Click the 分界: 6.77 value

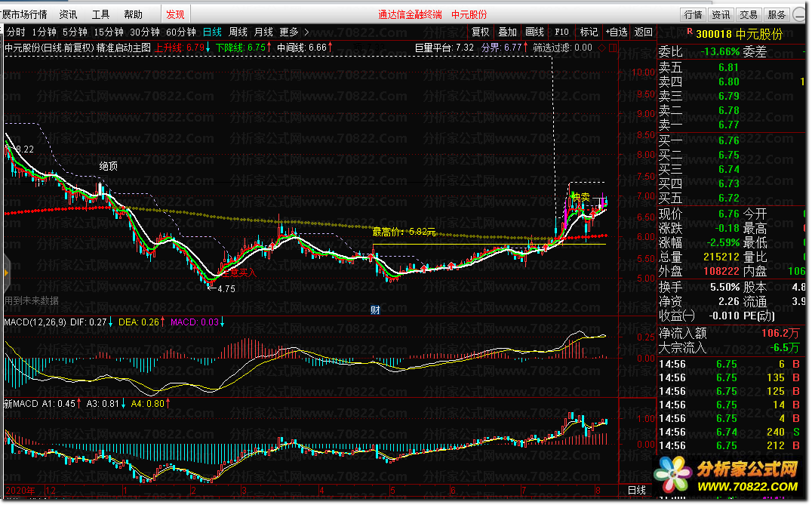point(504,48)
